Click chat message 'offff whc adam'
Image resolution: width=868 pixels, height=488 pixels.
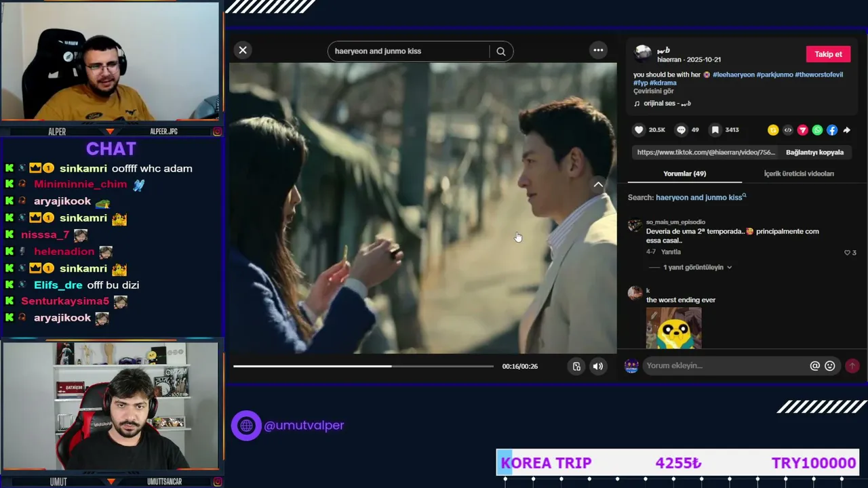tap(152, 168)
